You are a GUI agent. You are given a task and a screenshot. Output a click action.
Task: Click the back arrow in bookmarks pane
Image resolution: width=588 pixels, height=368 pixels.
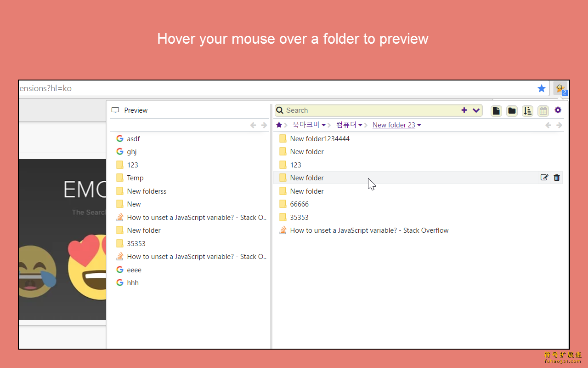[548, 125]
